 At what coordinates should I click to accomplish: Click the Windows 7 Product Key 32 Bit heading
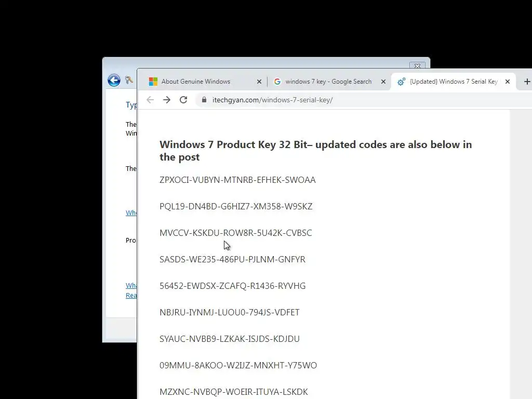[315, 151]
